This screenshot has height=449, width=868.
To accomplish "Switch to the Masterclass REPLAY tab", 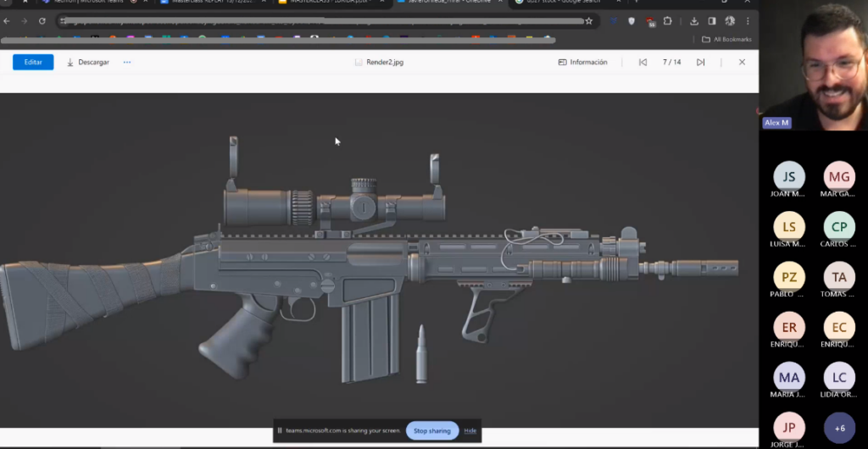I will 211,2.
